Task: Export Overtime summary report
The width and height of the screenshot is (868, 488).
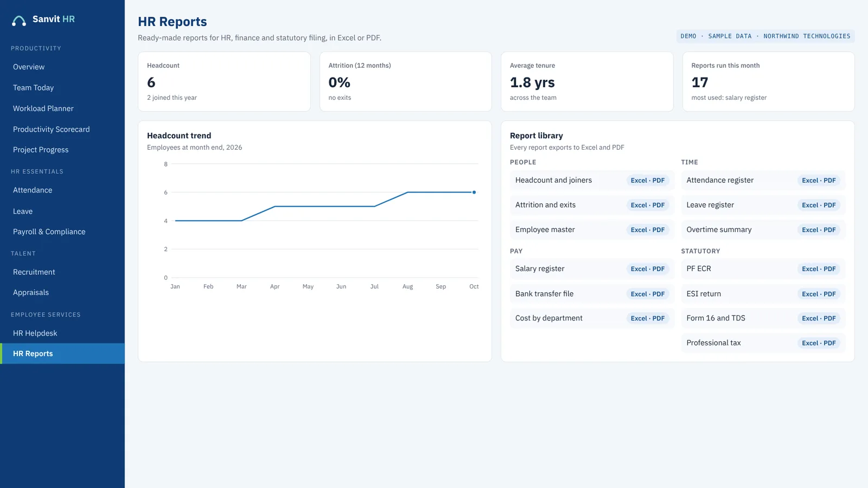Action: point(819,230)
